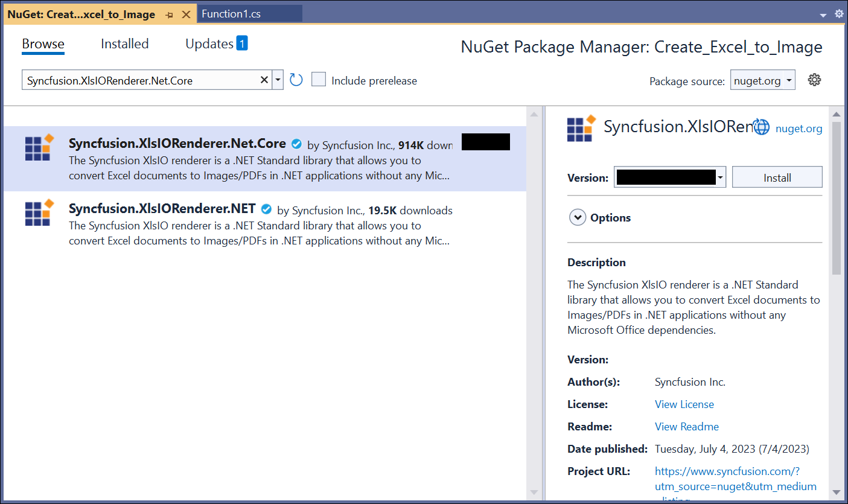This screenshot has height=504, width=848.
Task: Expand the Options section
Action: 578,218
